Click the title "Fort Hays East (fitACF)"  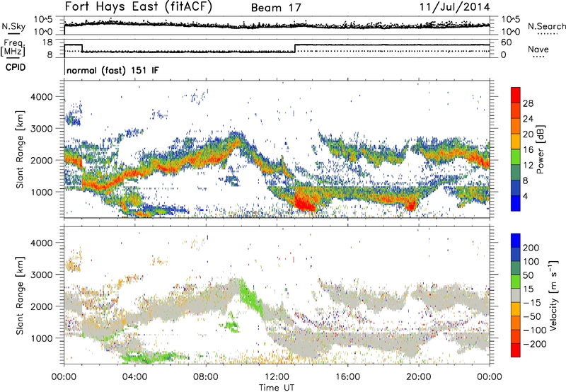[138, 6]
